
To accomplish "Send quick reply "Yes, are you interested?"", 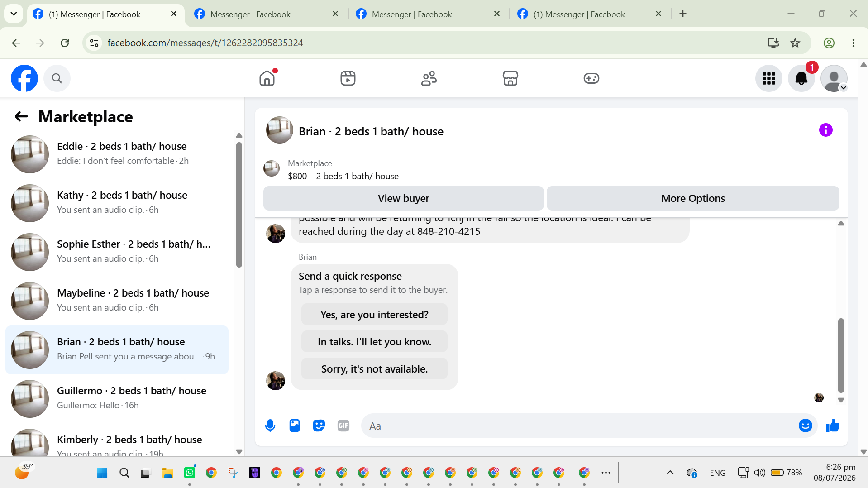I will (374, 315).
